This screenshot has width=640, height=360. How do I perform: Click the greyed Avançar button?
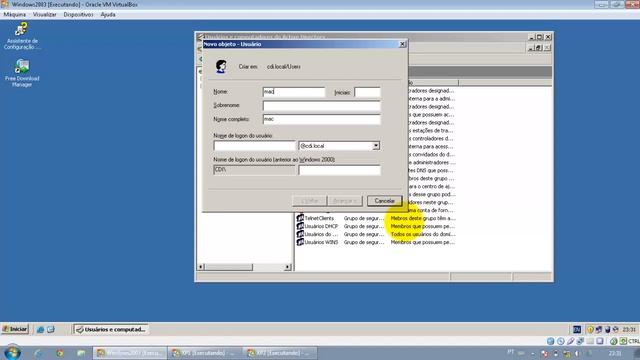pos(345,201)
